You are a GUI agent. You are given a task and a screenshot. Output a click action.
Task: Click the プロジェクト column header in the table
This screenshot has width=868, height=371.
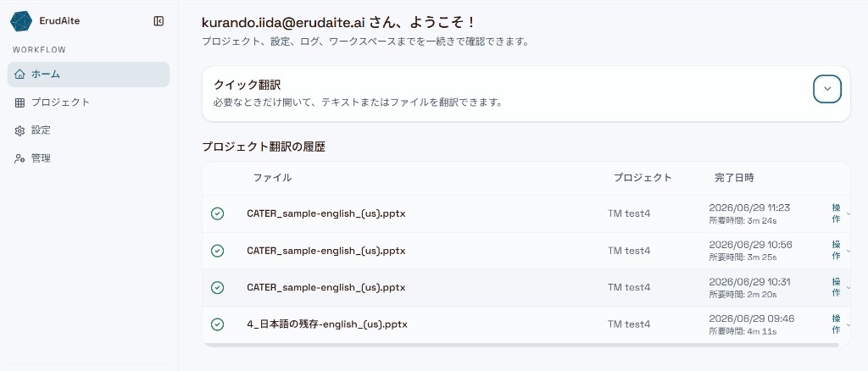click(x=643, y=178)
